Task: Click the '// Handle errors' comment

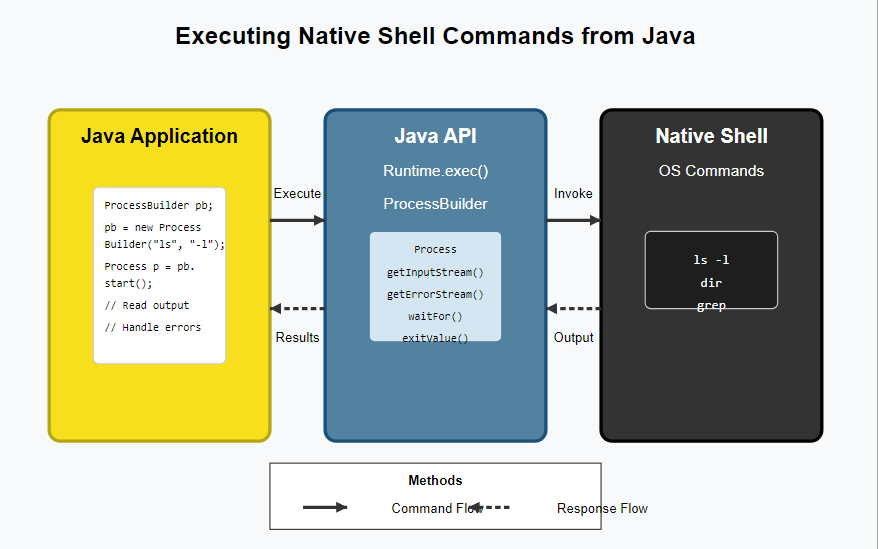Action: (x=153, y=328)
